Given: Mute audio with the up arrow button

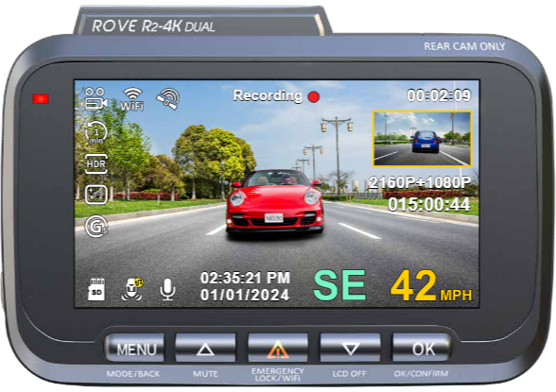Looking at the screenshot, I should point(205,348).
